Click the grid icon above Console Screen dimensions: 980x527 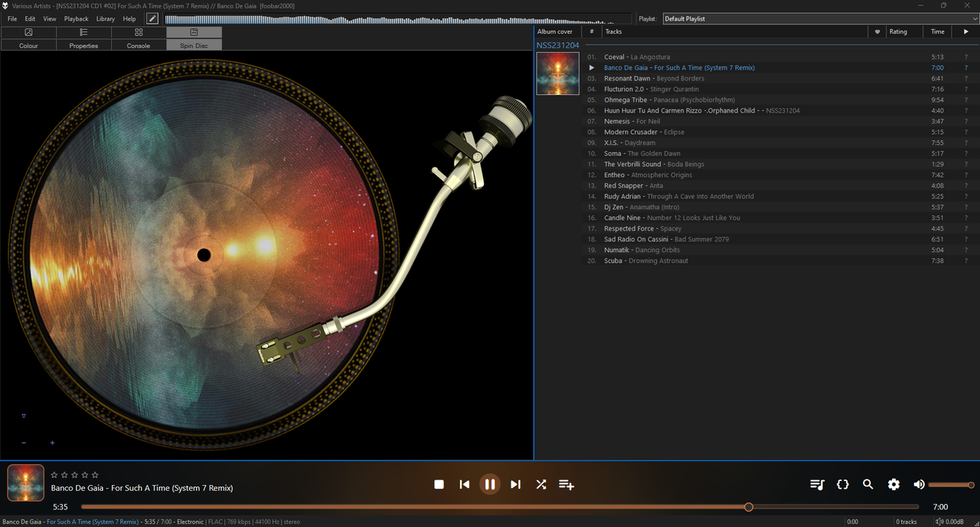[x=139, y=32]
